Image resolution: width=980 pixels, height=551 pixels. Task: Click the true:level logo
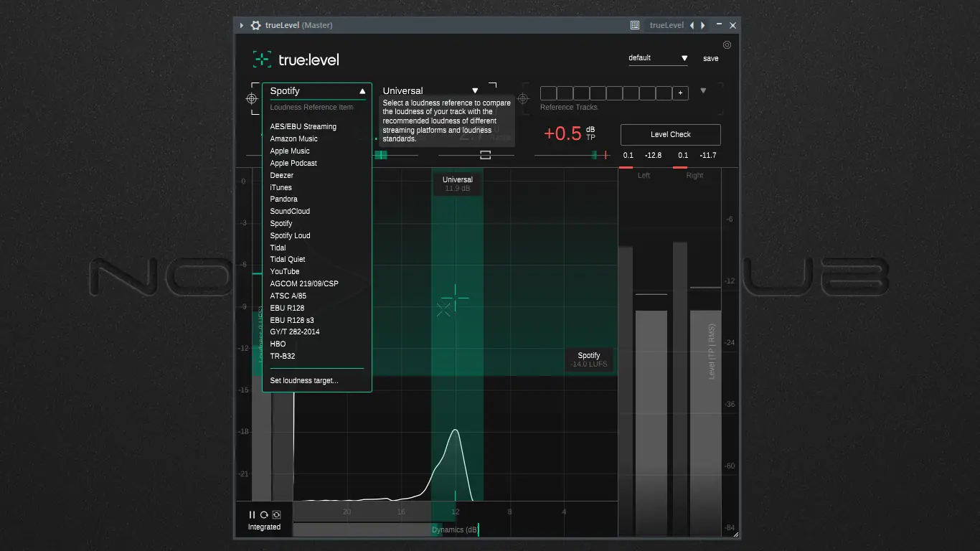coord(296,60)
